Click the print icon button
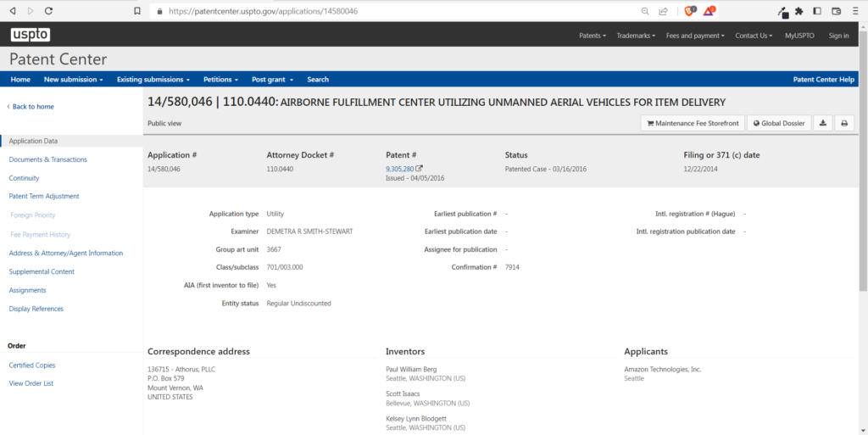 point(843,123)
